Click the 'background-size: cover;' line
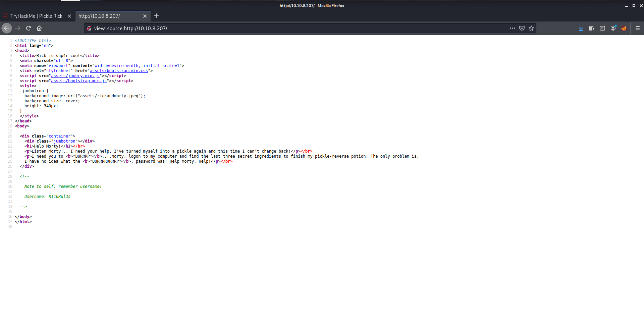The height and width of the screenshot is (321, 644). point(52,101)
